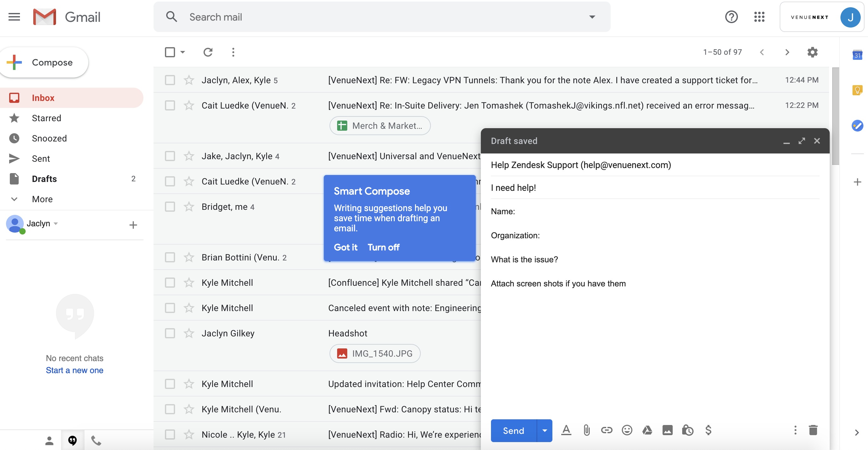Open more send options arrow

coord(544,430)
